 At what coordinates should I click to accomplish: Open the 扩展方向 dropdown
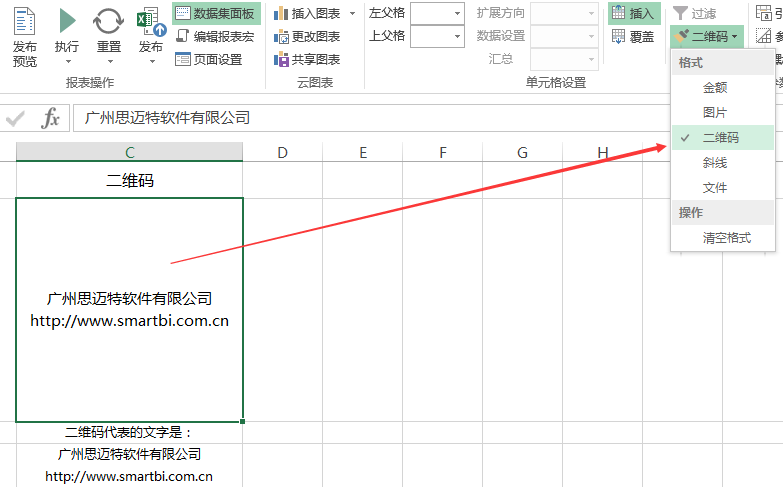click(564, 13)
